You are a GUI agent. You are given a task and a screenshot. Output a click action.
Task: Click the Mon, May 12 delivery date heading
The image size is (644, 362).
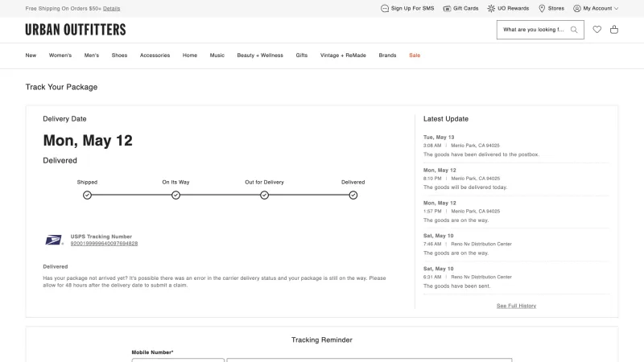(88, 140)
